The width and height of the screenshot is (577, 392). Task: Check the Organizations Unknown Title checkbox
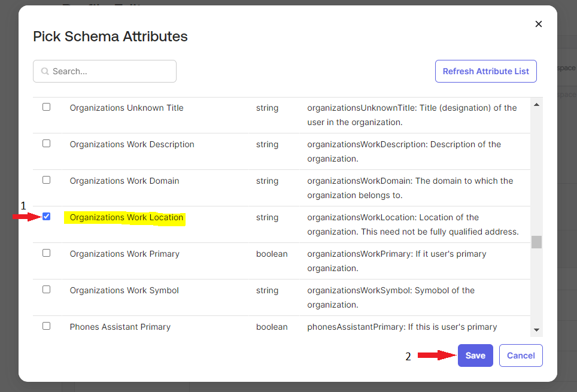pos(46,107)
